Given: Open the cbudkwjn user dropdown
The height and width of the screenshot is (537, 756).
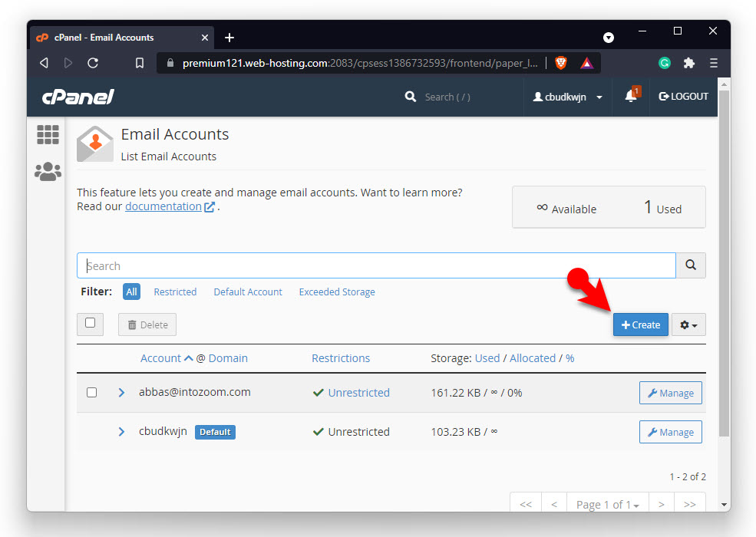Looking at the screenshot, I should point(567,97).
